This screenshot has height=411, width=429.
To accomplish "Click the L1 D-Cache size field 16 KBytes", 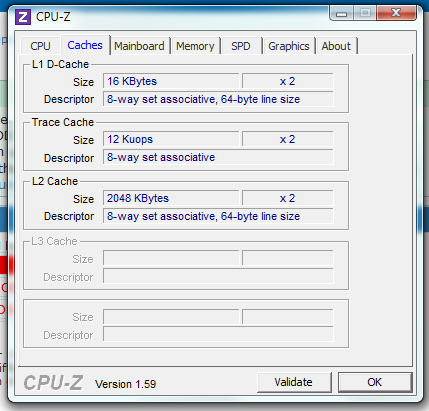I will [x=171, y=81].
